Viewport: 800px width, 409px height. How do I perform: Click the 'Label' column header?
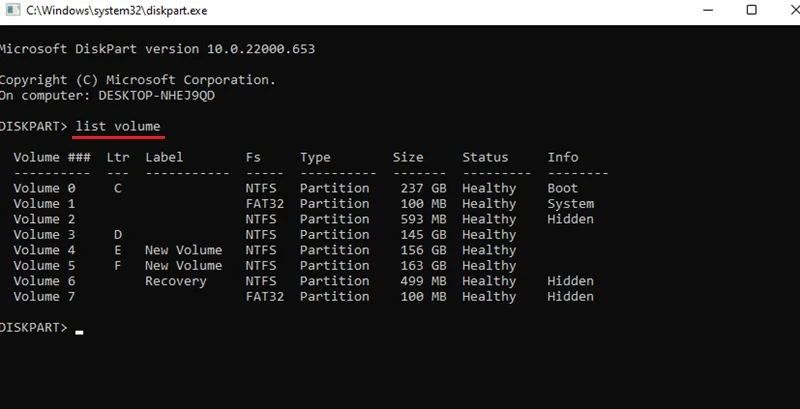pyautogui.click(x=164, y=157)
